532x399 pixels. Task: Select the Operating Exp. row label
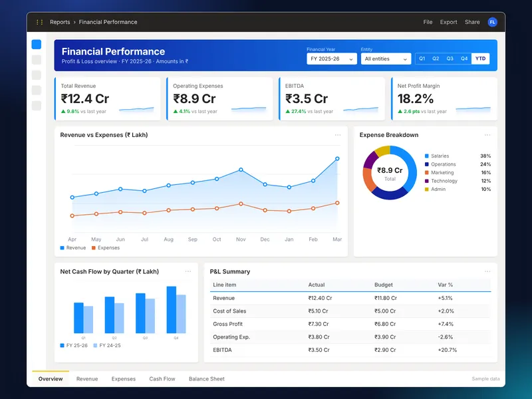[x=231, y=337]
